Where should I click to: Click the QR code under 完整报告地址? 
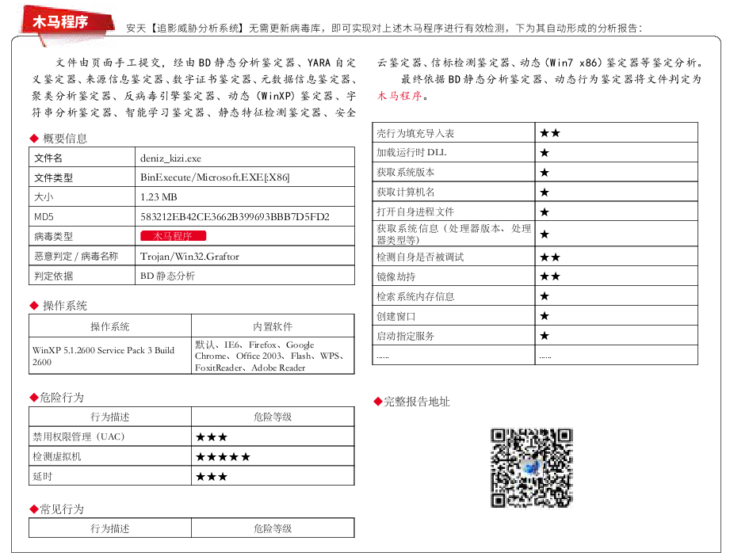(x=532, y=468)
